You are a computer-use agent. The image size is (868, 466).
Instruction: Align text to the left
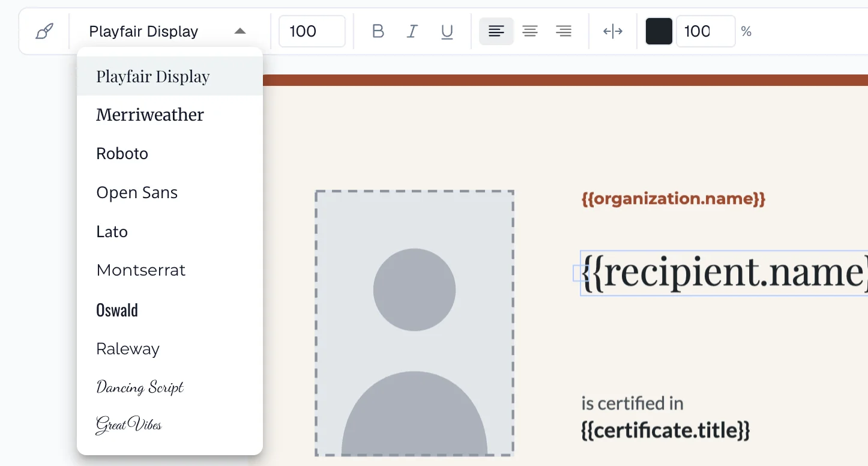point(496,31)
